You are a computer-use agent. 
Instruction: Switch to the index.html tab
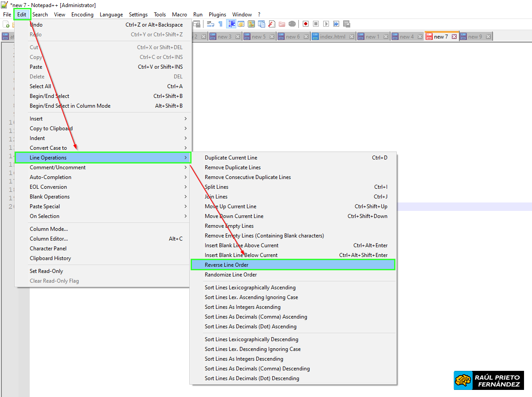[x=332, y=37]
